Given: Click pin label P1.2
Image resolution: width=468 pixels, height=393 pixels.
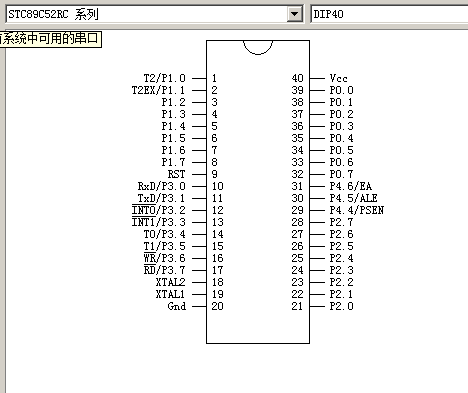Looking at the screenshot, I should 173,102.
